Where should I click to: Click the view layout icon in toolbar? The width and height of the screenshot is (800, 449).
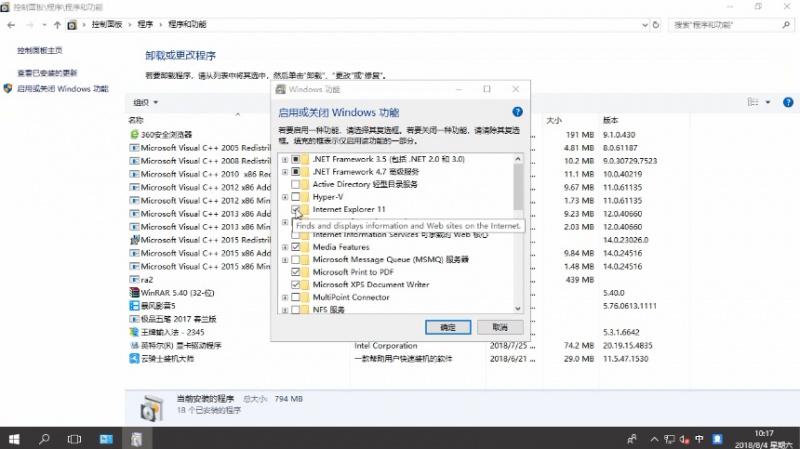pyautogui.click(x=753, y=102)
